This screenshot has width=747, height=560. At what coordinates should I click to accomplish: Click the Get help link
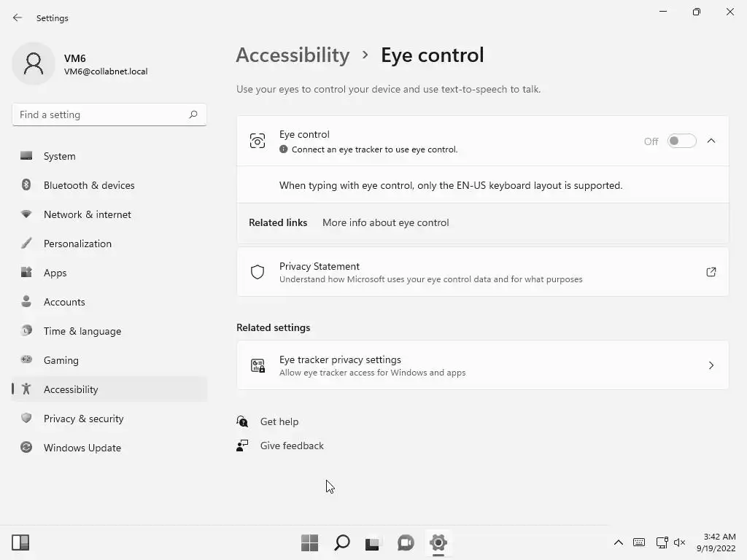(279, 421)
